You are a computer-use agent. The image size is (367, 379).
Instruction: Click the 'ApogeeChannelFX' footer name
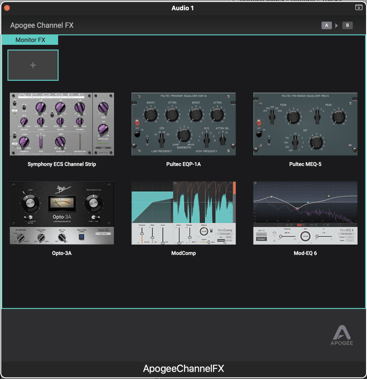pos(183,369)
